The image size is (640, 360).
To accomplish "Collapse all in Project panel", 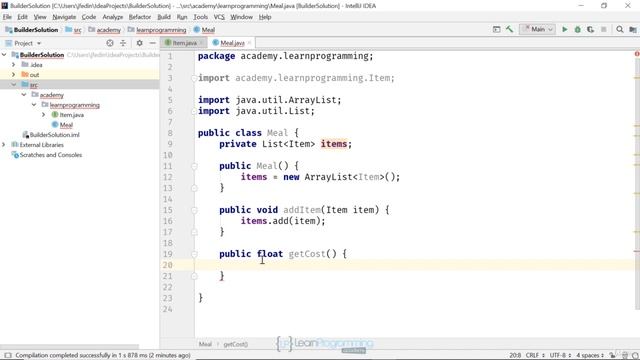I will point(123,43).
